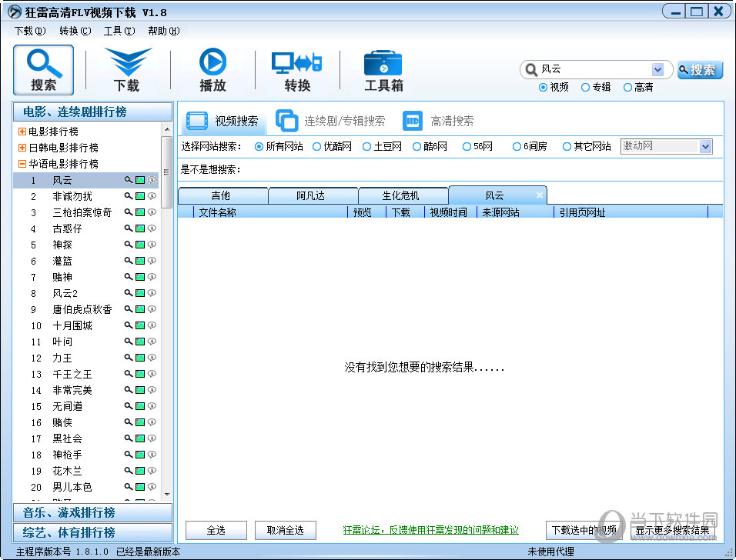Select 优酷网 site radio button
The height and width of the screenshot is (560, 736).
pos(317,147)
